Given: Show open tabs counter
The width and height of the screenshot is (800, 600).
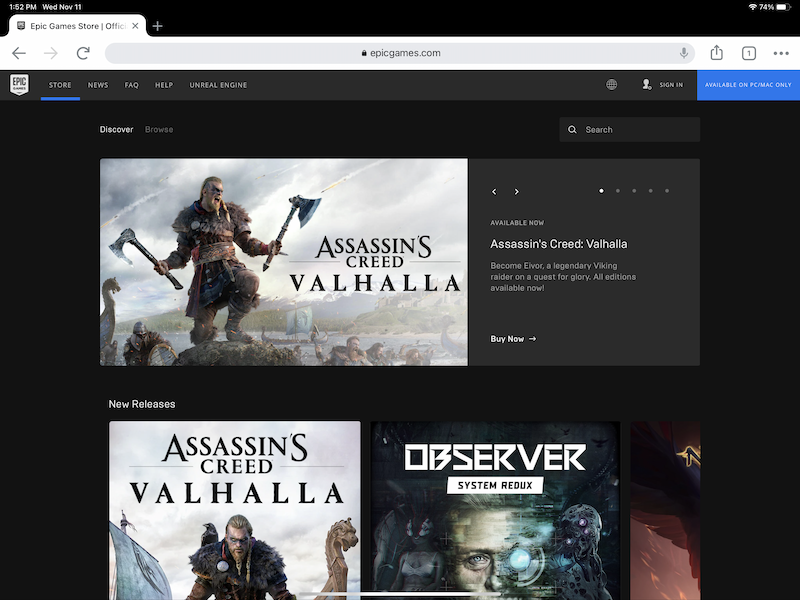Looking at the screenshot, I should [x=748, y=53].
